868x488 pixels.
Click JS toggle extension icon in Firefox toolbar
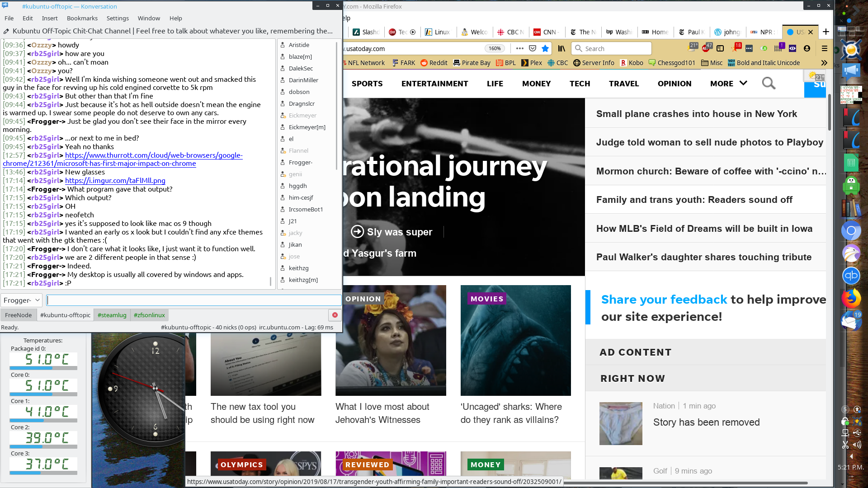pyautogui.click(x=764, y=48)
